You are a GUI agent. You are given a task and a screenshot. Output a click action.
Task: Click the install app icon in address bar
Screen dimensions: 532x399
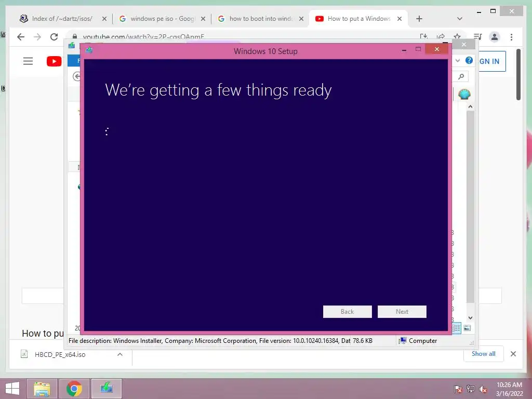[x=424, y=36]
